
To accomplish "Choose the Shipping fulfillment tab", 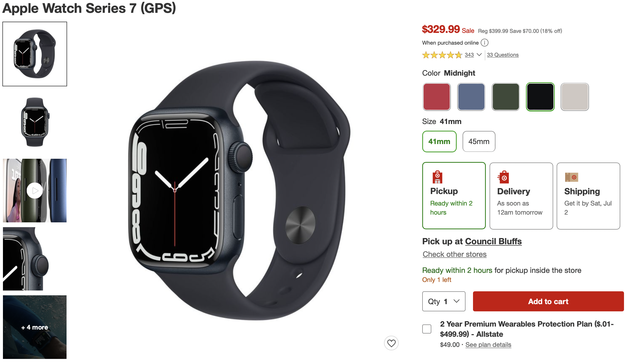I will click(588, 196).
